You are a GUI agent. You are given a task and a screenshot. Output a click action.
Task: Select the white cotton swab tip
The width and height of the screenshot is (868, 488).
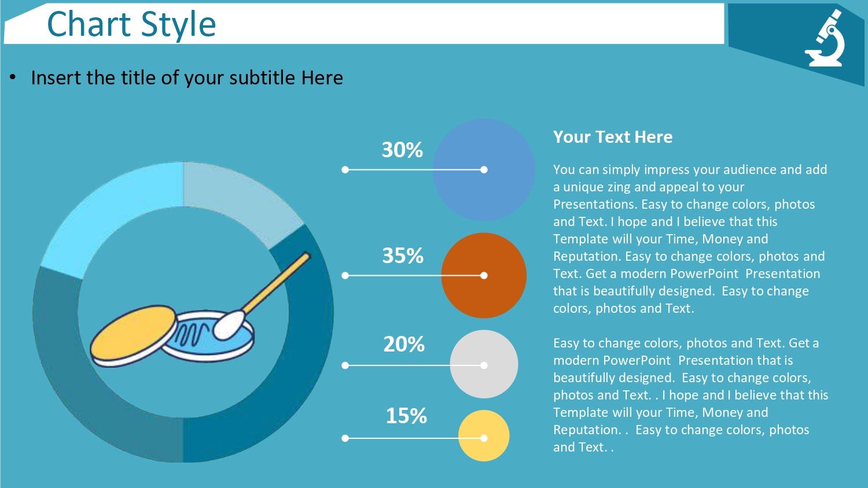(229, 325)
